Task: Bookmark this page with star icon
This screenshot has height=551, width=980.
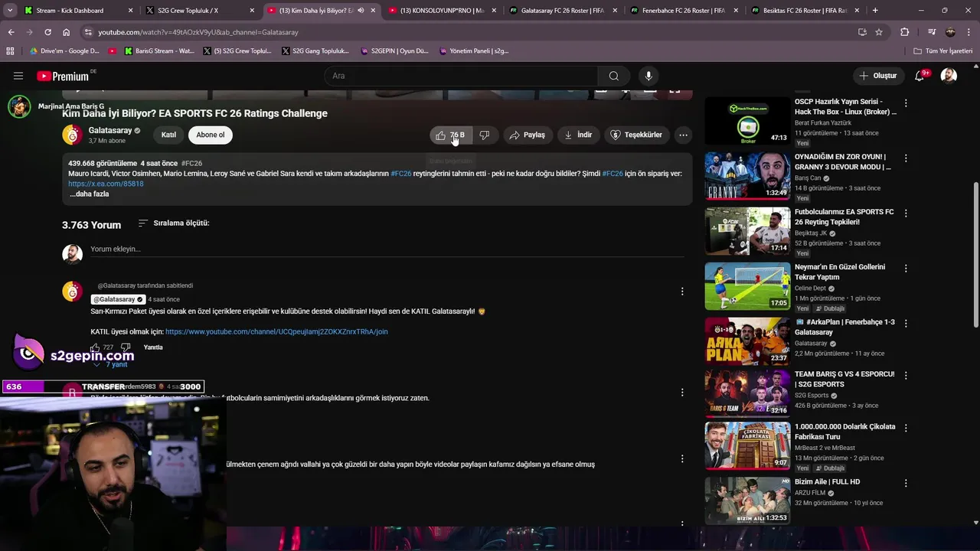Action: coord(879,32)
